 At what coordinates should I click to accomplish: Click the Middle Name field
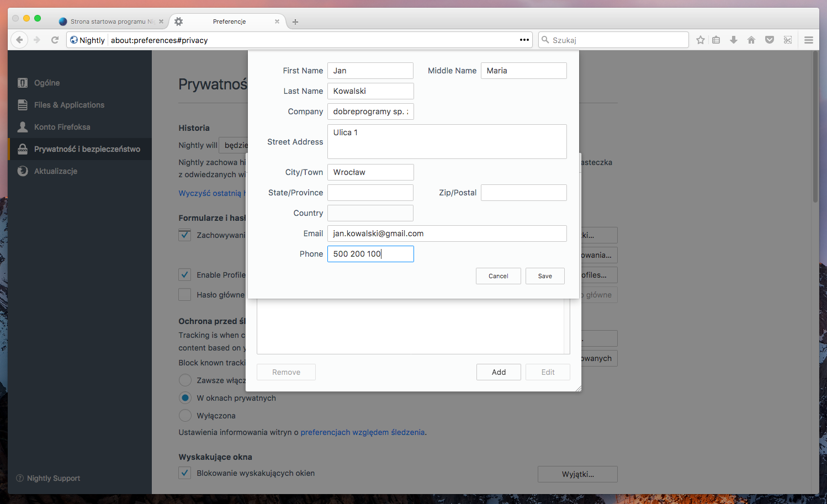(x=524, y=71)
